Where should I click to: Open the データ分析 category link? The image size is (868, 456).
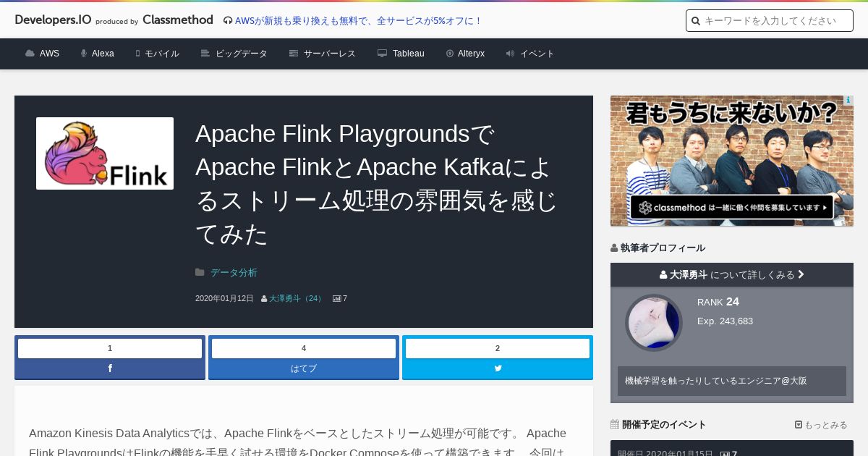click(234, 273)
